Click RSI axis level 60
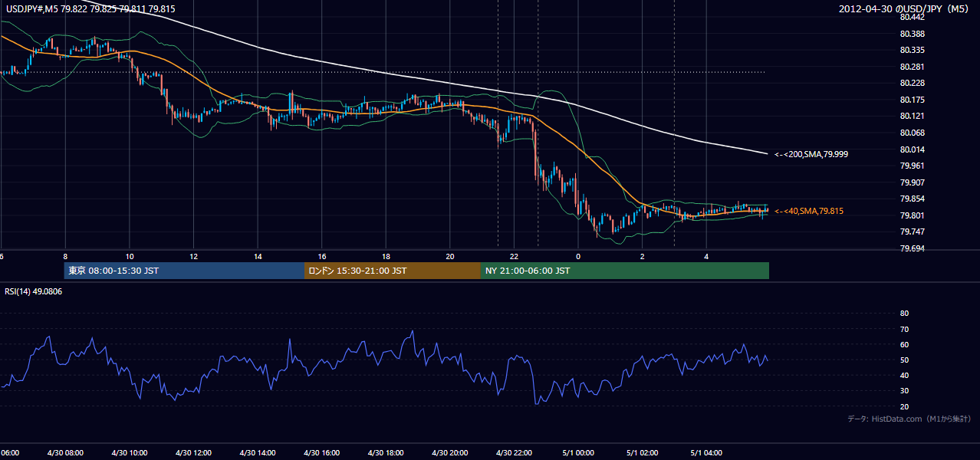 904,344
